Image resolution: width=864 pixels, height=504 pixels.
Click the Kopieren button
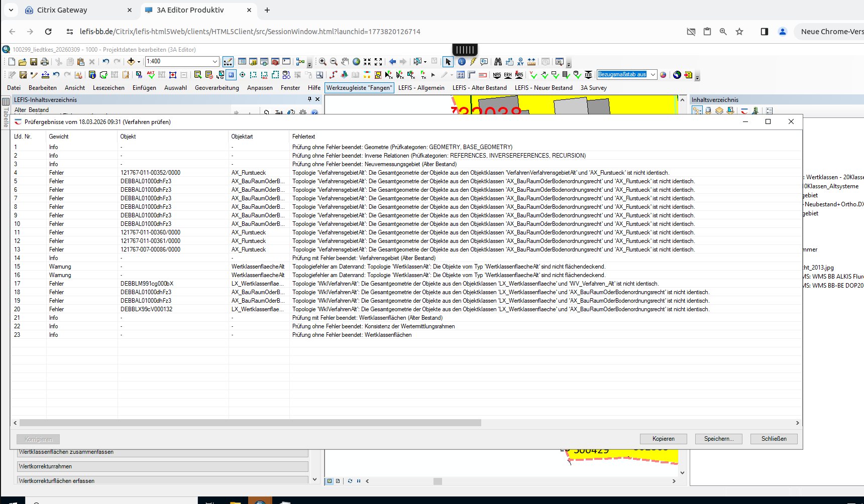[663, 439]
